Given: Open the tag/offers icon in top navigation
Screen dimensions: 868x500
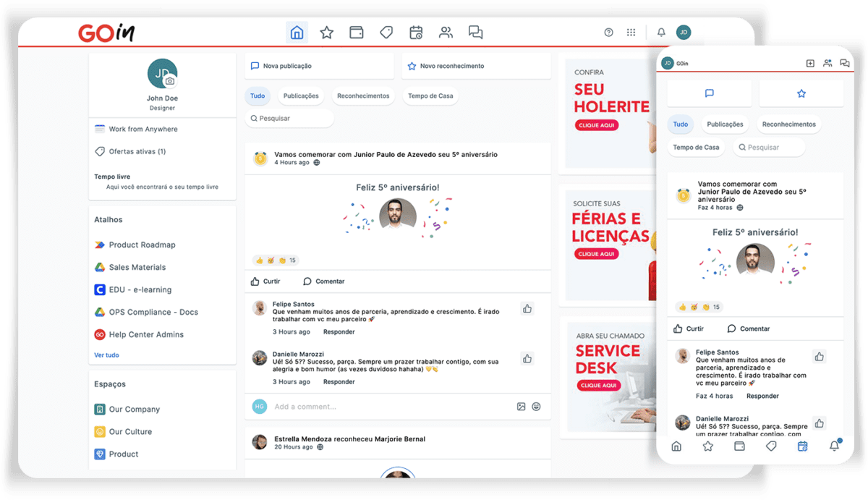Looking at the screenshot, I should (x=386, y=32).
